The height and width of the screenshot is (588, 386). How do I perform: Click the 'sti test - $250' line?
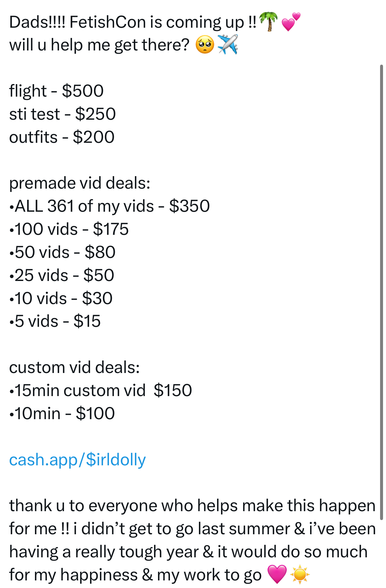coord(62,114)
